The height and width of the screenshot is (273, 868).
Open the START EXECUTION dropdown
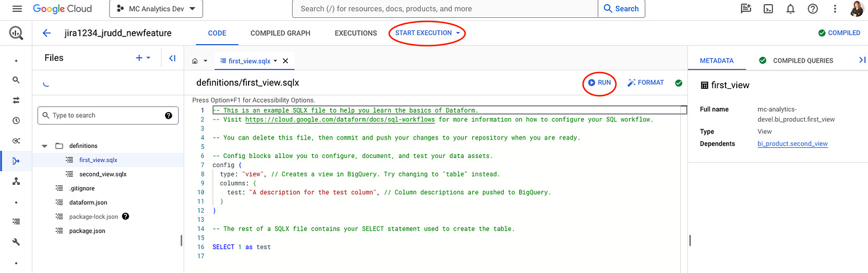tap(427, 33)
